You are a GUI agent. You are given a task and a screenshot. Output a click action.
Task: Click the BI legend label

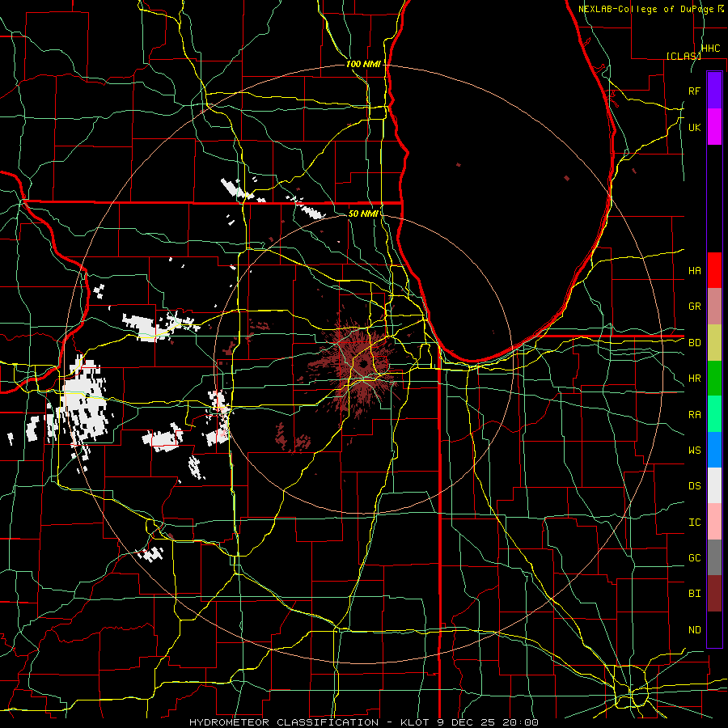[695, 594]
